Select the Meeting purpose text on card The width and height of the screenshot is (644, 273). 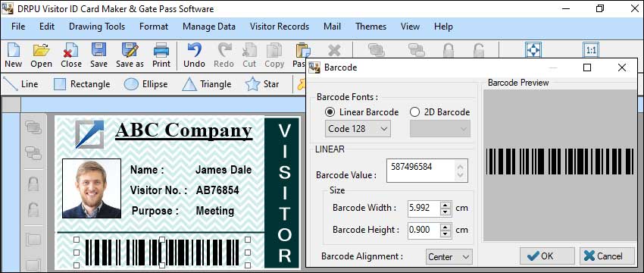point(215,211)
